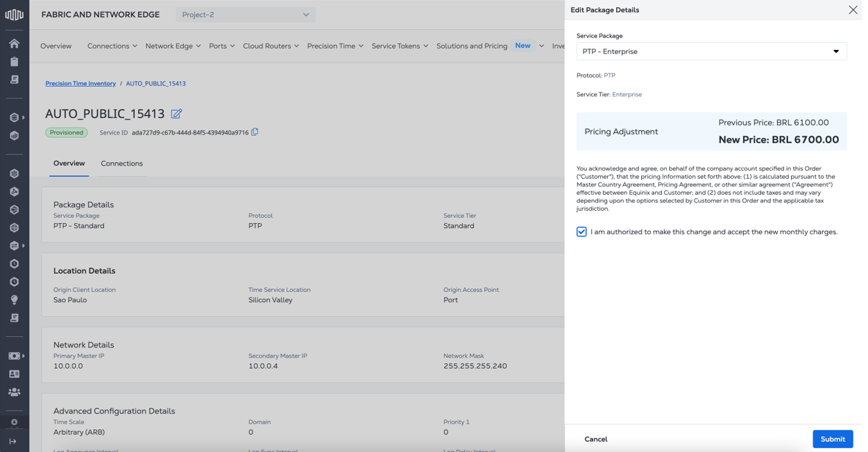The height and width of the screenshot is (452, 868).
Task: Switch to the Connections tab
Action: (121, 164)
